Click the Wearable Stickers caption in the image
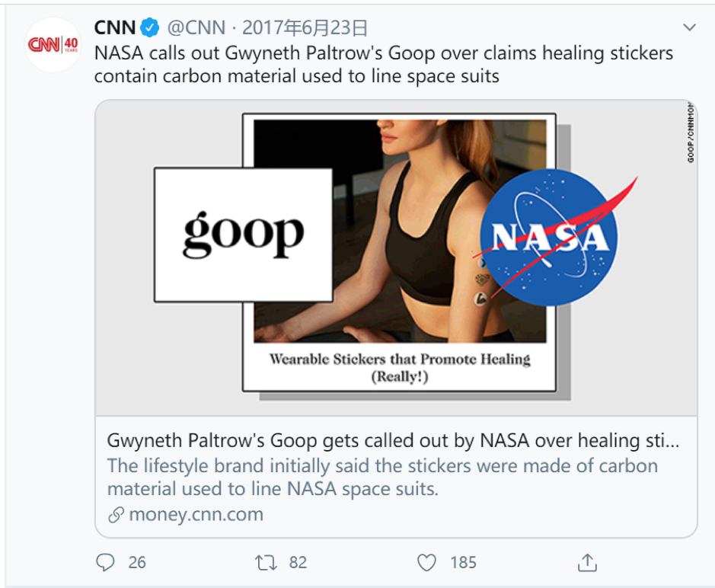Screen dimensions: 715x588 (399, 367)
